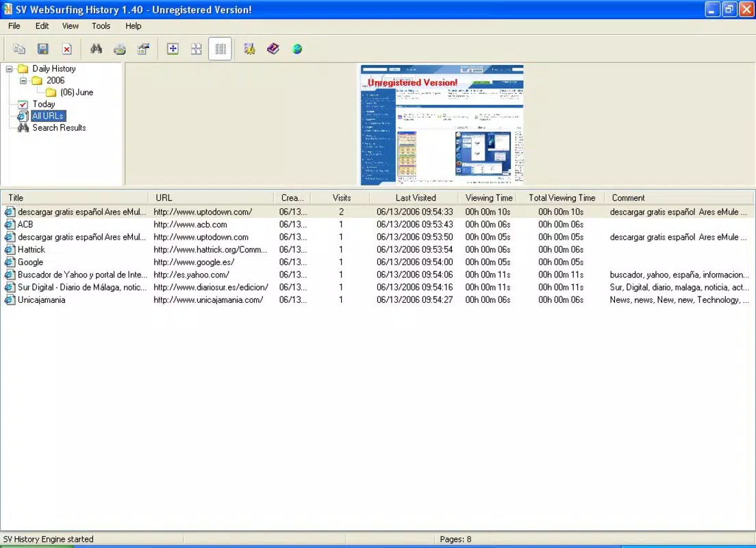Sort by the Title column header

point(74,198)
